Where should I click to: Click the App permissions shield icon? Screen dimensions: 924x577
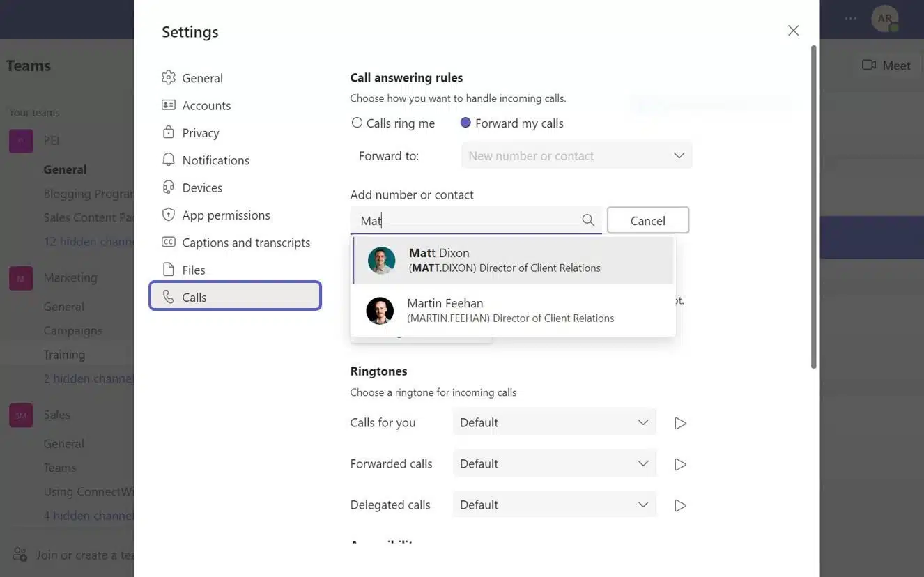click(168, 215)
